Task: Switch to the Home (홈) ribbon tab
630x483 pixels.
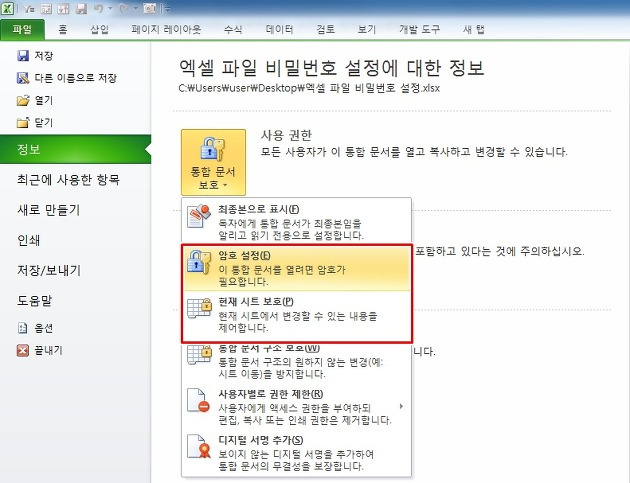Action: (63, 29)
